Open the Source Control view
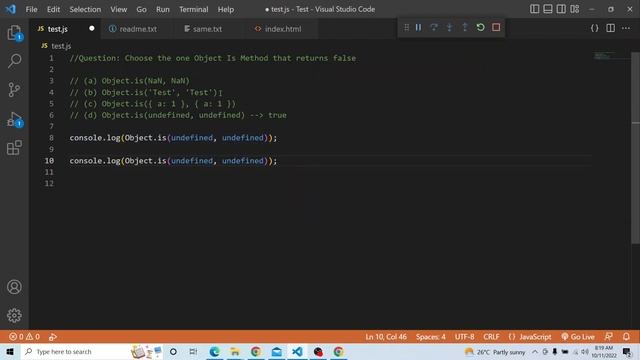This screenshot has height=360, width=640. (x=14, y=89)
